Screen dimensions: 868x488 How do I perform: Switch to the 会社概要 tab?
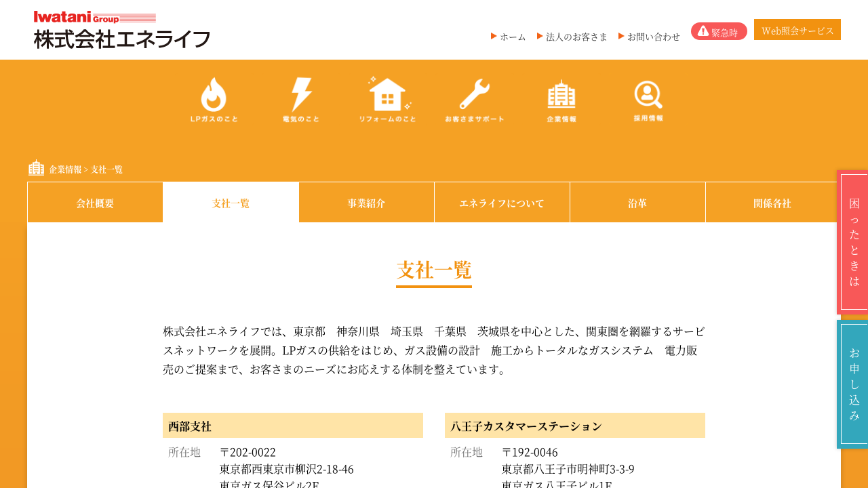click(95, 203)
